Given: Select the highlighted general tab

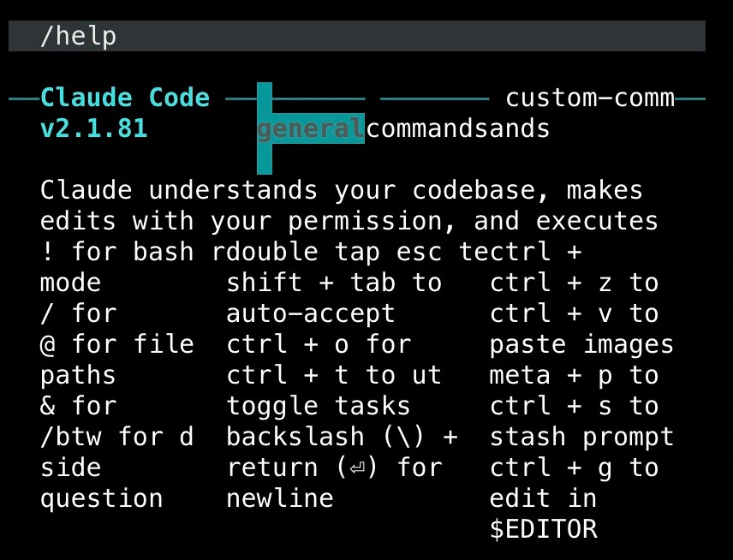Looking at the screenshot, I should [x=311, y=128].
